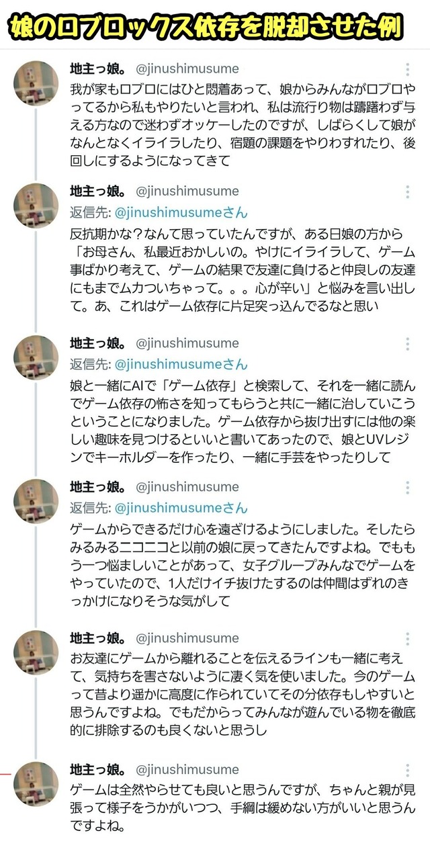Viewport: 430px width, 868px height.
Task: Click 地主っ娘。 name on last tweet
Action: [x=98, y=769]
